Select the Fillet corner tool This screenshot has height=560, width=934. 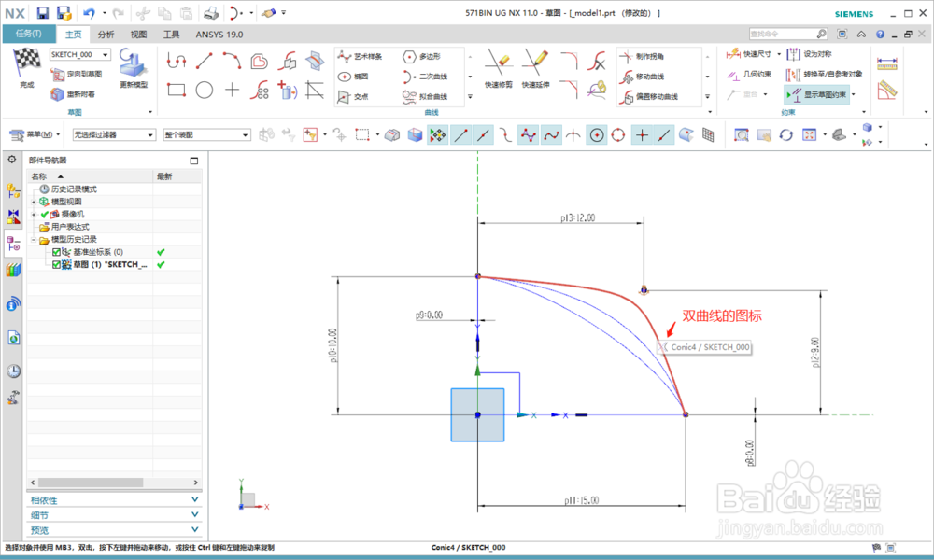570,61
